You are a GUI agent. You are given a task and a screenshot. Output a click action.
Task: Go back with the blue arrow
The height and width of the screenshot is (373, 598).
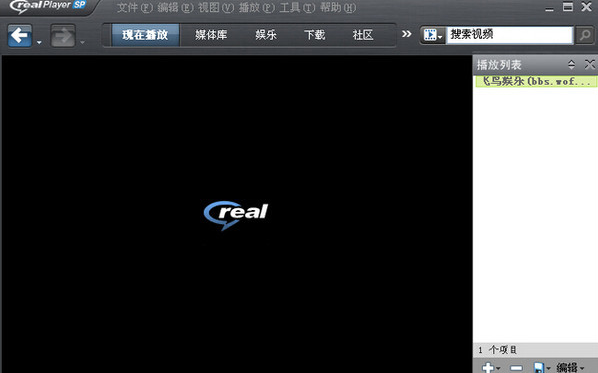click(x=19, y=36)
